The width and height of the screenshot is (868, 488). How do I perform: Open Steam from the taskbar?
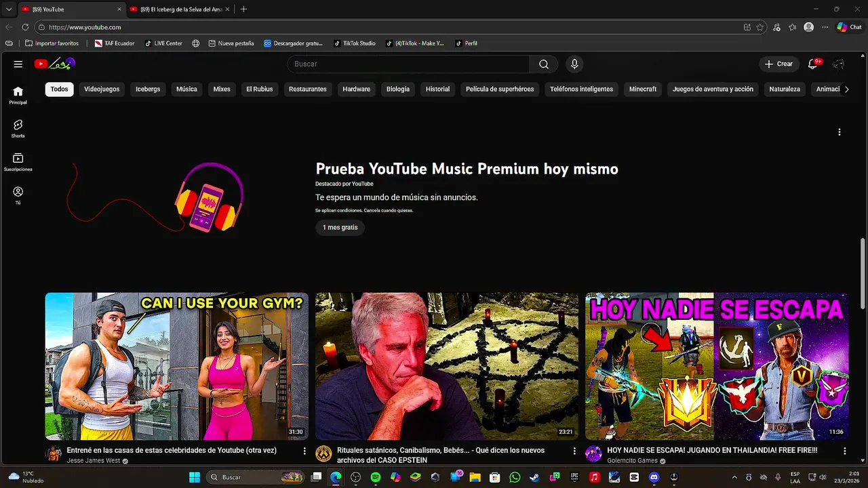534,477
